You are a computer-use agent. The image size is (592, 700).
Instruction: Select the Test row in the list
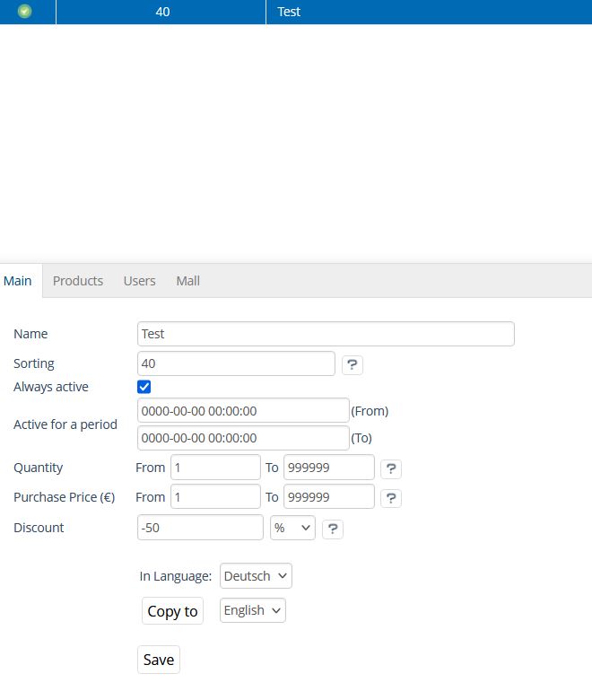click(x=289, y=12)
